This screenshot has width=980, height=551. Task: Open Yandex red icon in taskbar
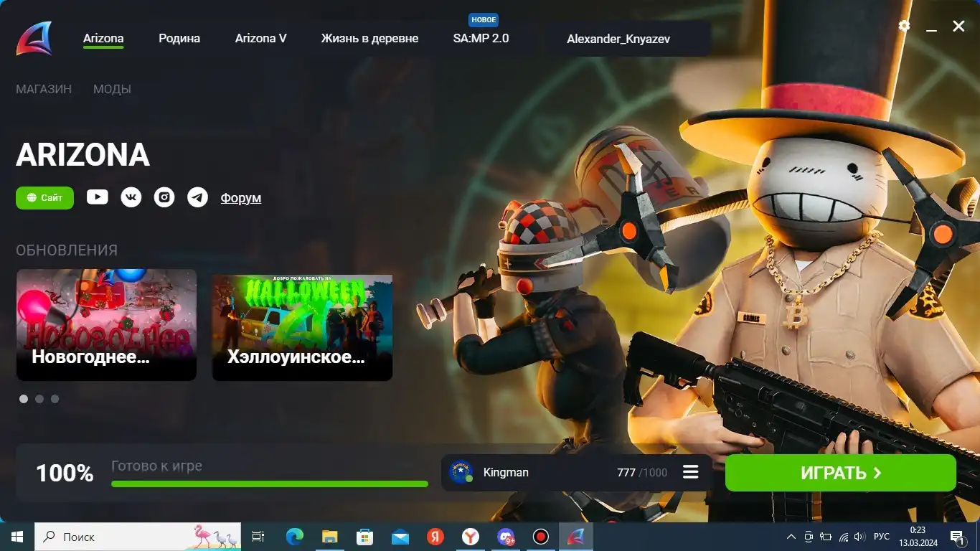point(435,537)
